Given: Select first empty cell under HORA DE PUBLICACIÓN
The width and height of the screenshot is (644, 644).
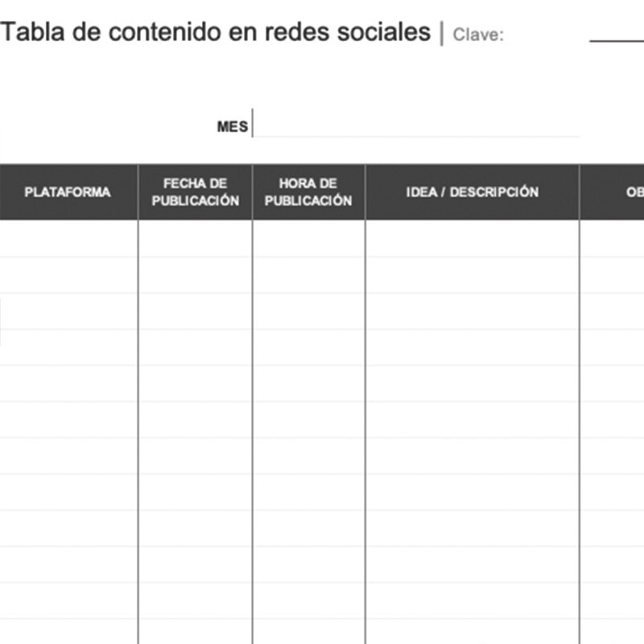Looking at the screenshot, I should (308, 239).
